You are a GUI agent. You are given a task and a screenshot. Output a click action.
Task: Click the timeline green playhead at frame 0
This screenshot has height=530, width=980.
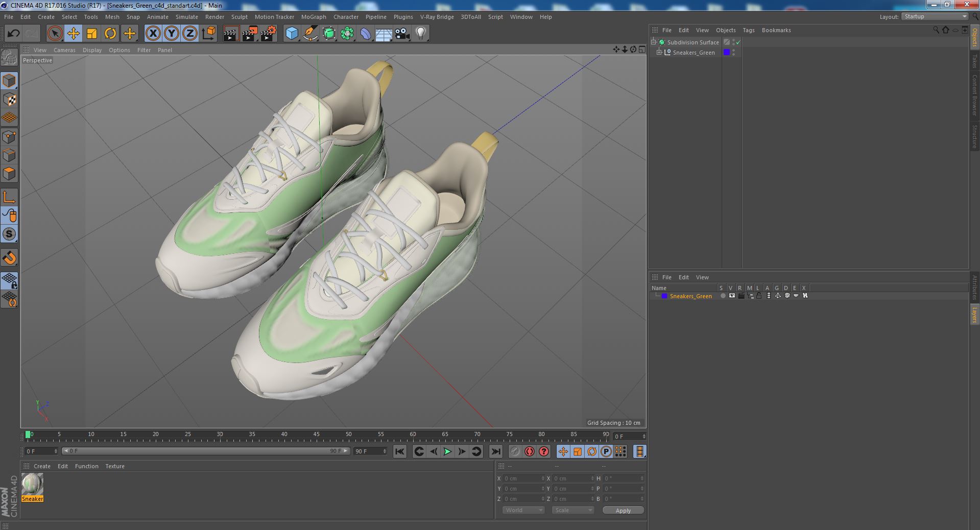pyautogui.click(x=28, y=435)
